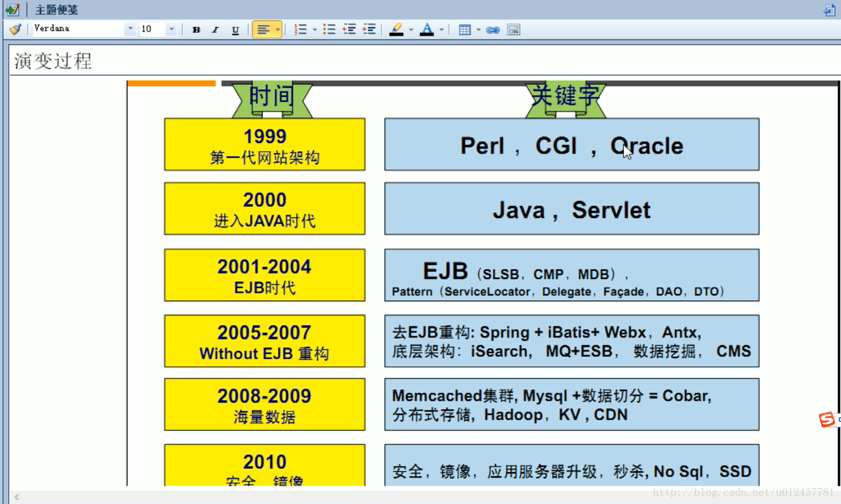Toggle bold formatting
The image size is (841, 504).
coord(196,29)
